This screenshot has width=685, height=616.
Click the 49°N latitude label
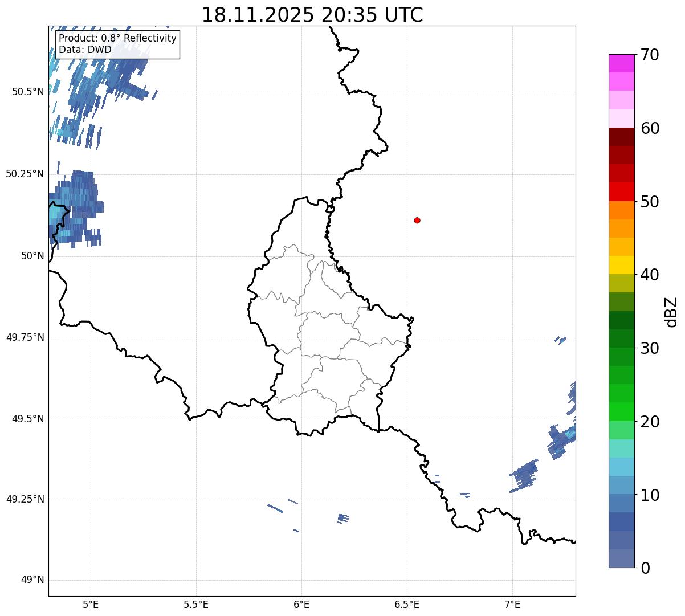pos(32,580)
